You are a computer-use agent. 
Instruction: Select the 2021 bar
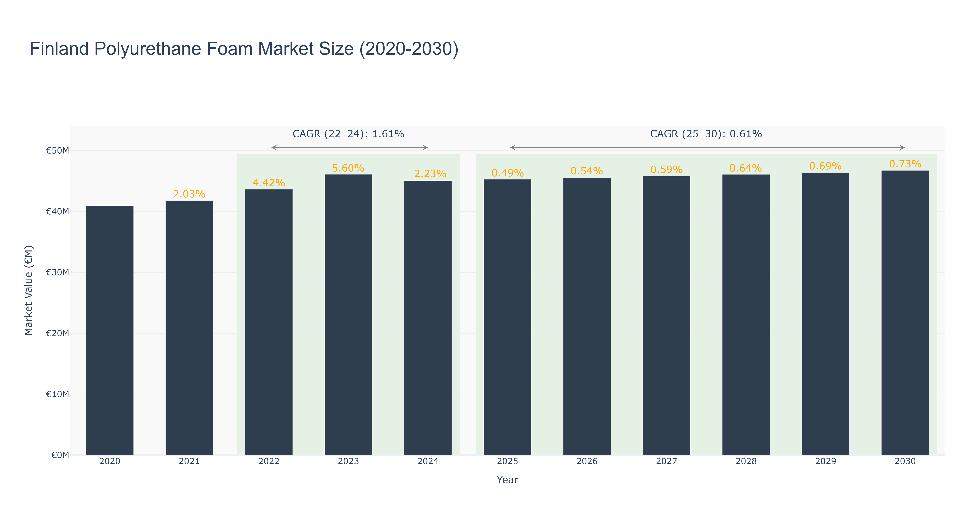189,328
